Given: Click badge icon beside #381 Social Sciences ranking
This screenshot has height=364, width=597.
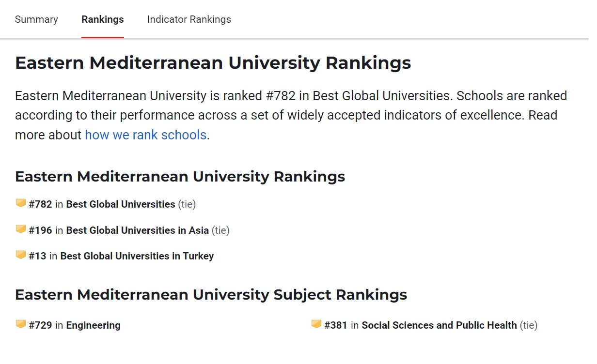Looking at the screenshot, I should pos(316,324).
